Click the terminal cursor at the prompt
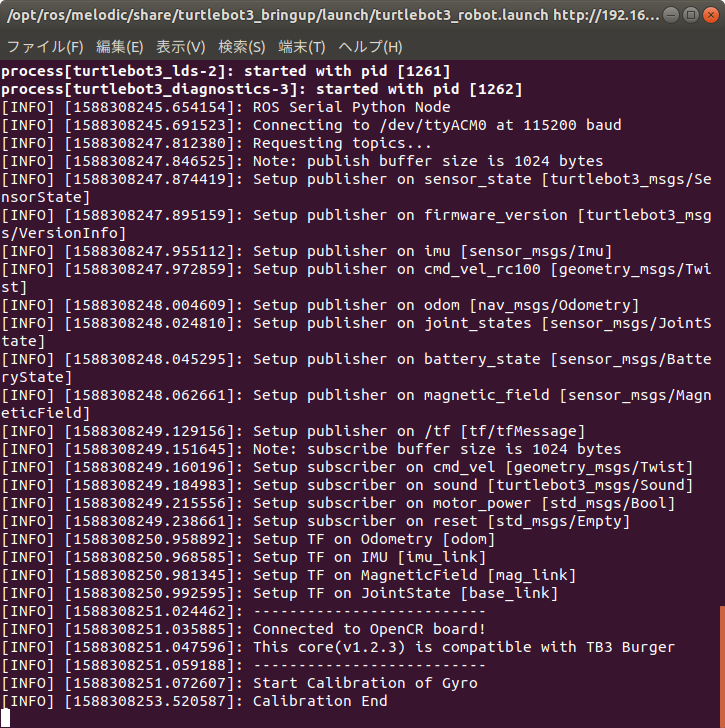725x728 pixels. pos(5,718)
